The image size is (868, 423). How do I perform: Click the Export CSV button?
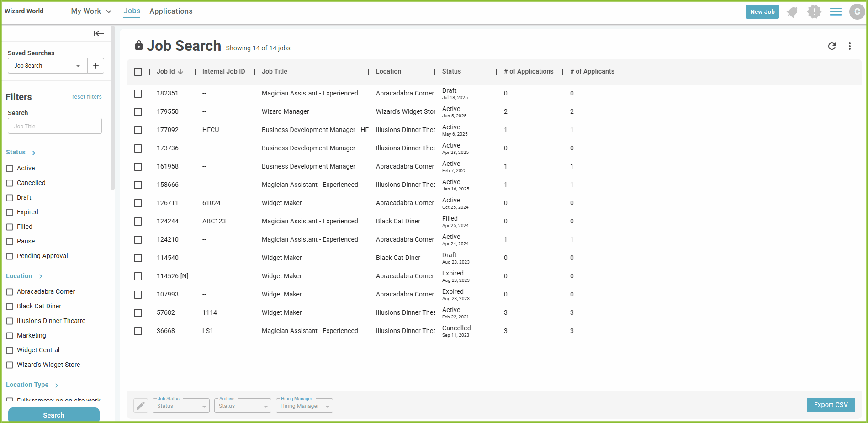tap(831, 405)
